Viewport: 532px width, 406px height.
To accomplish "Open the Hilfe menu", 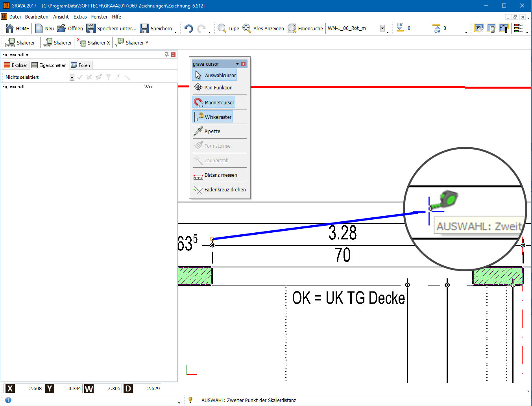I will point(116,17).
